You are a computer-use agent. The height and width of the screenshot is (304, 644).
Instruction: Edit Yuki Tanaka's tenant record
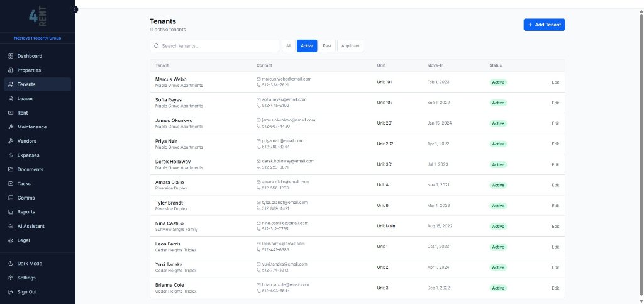555,267
